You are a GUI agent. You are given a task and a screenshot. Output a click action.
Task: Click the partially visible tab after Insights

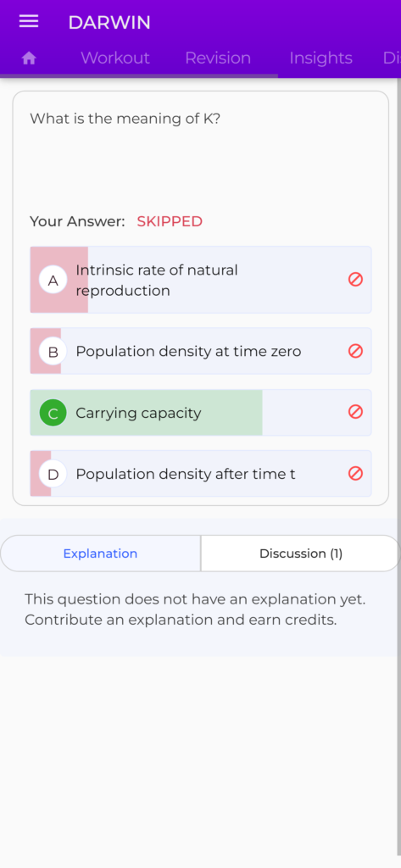tap(392, 58)
